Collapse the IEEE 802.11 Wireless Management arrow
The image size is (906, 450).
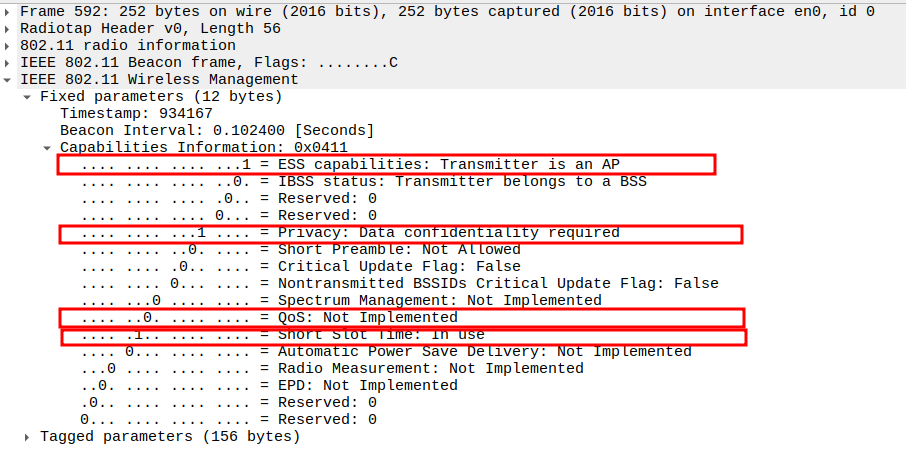click(x=8, y=79)
